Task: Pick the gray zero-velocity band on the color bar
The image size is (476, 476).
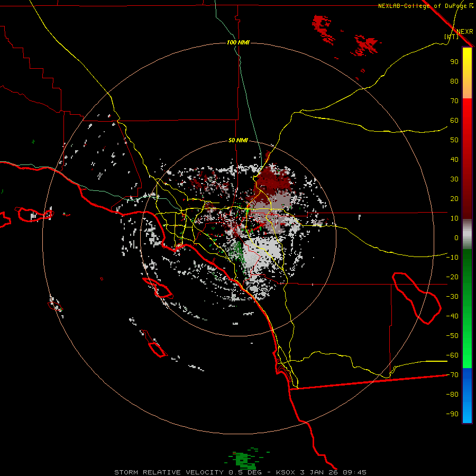Action: point(467,234)
